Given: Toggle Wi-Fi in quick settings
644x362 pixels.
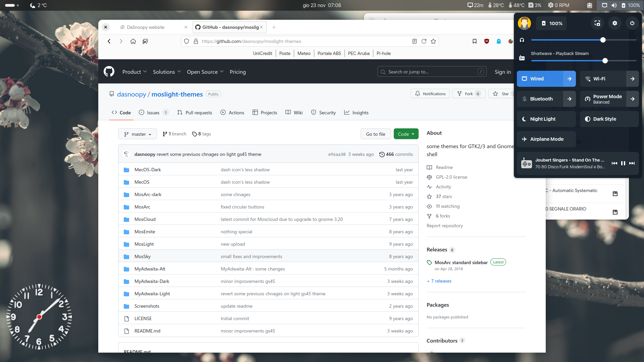Looking at the screenshot, I should click(x=603, y=79).
